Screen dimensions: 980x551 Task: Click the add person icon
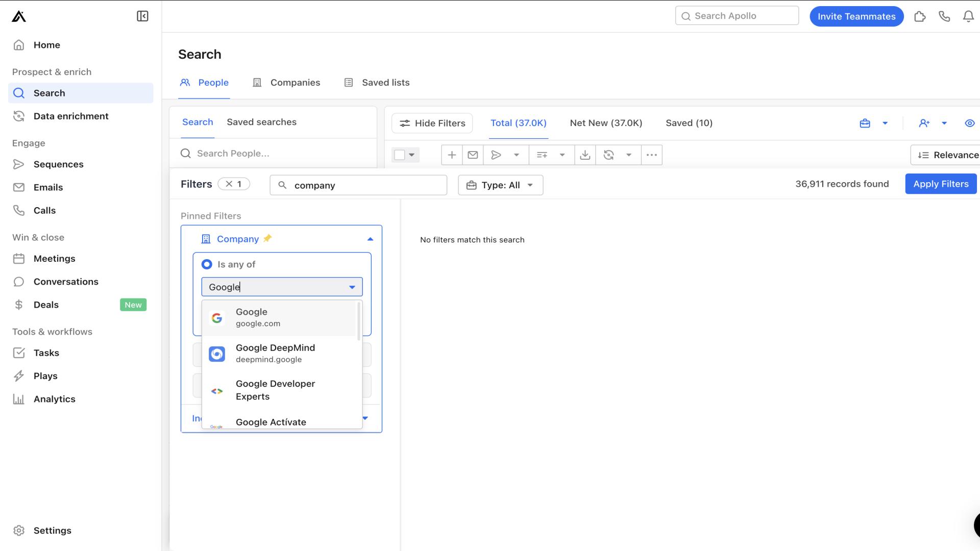[924, 123]
